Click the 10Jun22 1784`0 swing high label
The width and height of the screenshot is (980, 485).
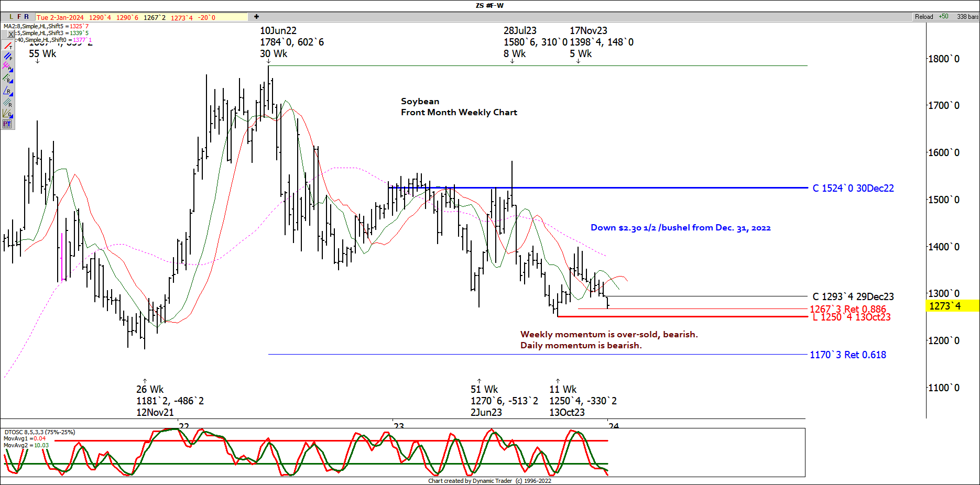point(292,42)
